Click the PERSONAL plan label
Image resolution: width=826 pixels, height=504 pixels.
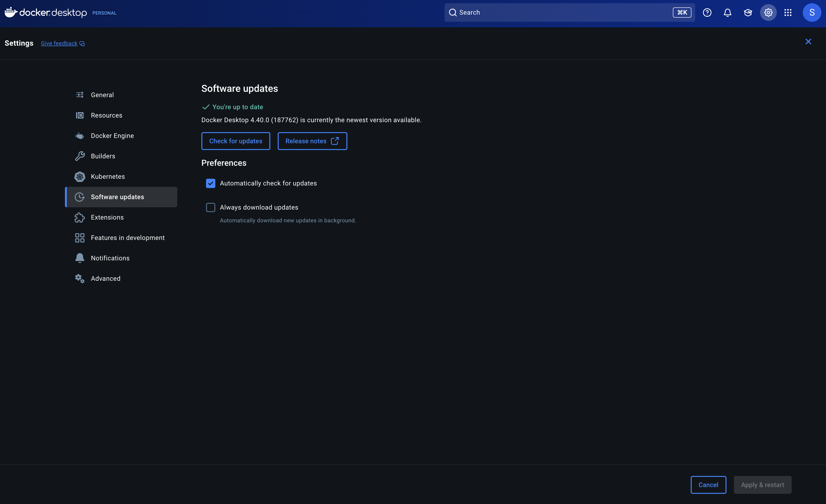pos(104,13)
